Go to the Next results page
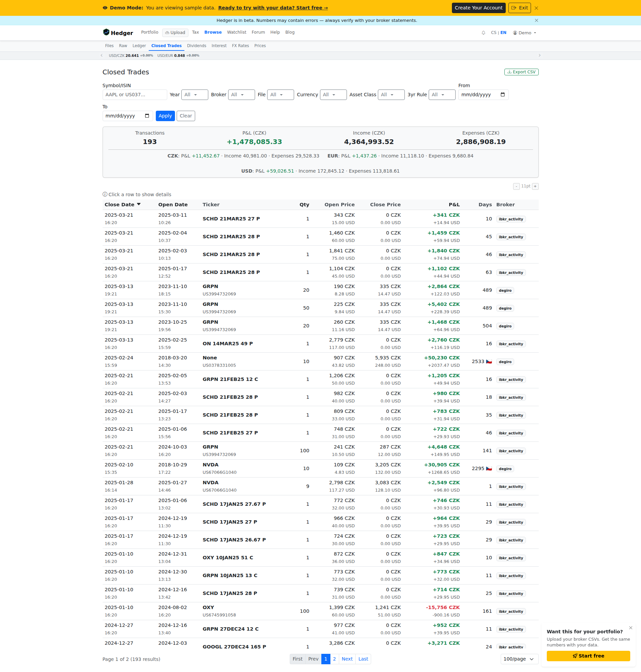Viewport: 641px width, 672px height. [347, 659]
